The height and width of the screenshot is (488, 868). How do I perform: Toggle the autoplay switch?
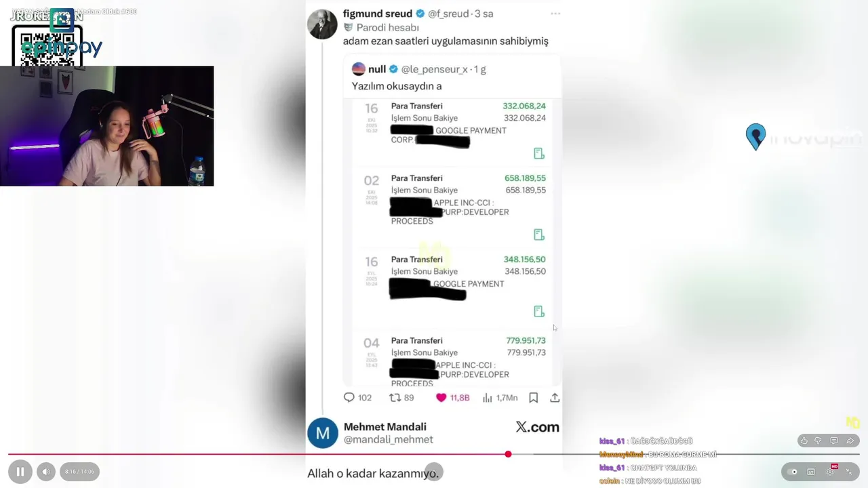(x=792, y=472)
